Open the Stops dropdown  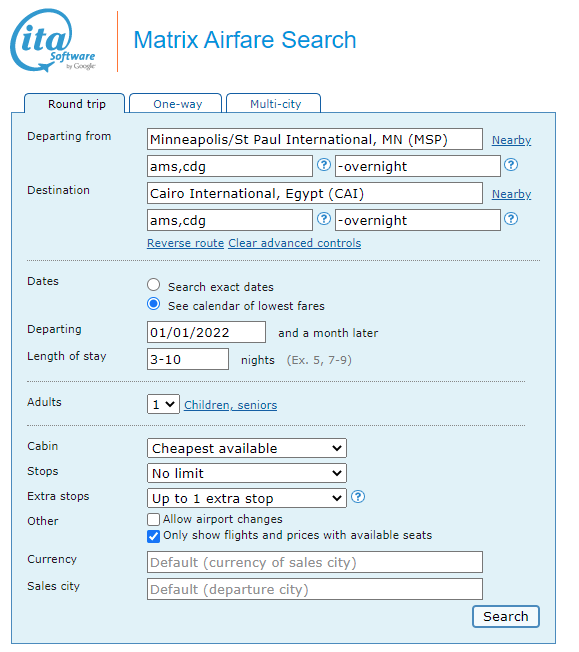(x=247, y=473)
